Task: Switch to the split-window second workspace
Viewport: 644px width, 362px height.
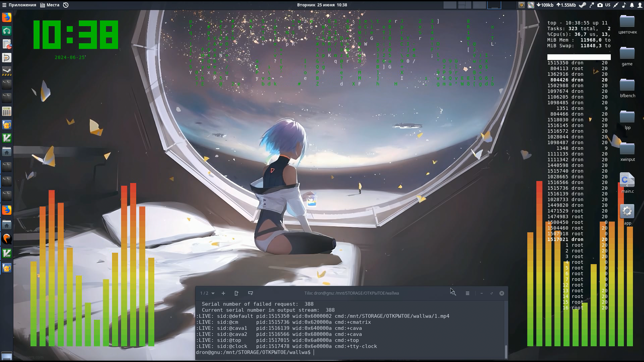Action: pos(465,5)
